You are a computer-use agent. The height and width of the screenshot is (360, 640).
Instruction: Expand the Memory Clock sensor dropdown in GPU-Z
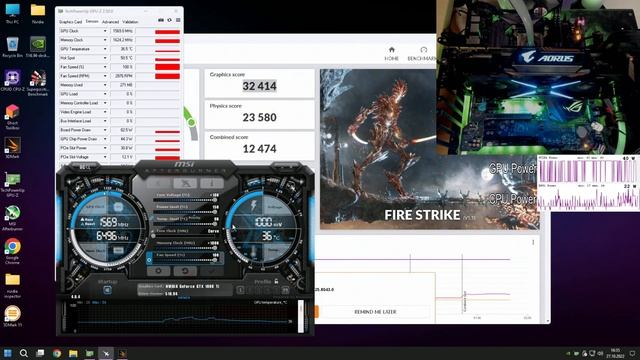point(105,40)
